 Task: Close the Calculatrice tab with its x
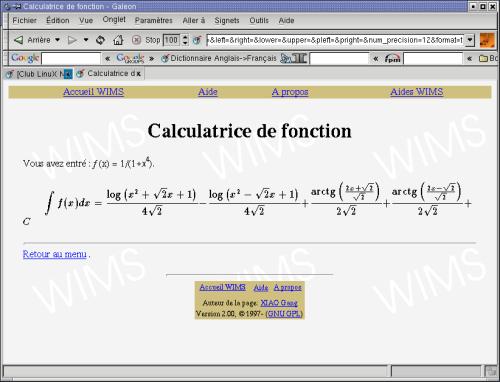click(138, 74)
